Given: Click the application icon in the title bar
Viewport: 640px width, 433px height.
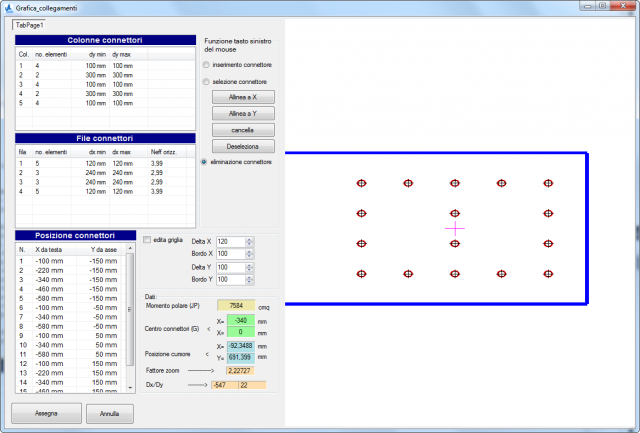Looking at the screenshot, I should pyautogui.click(x=8, y=7).
